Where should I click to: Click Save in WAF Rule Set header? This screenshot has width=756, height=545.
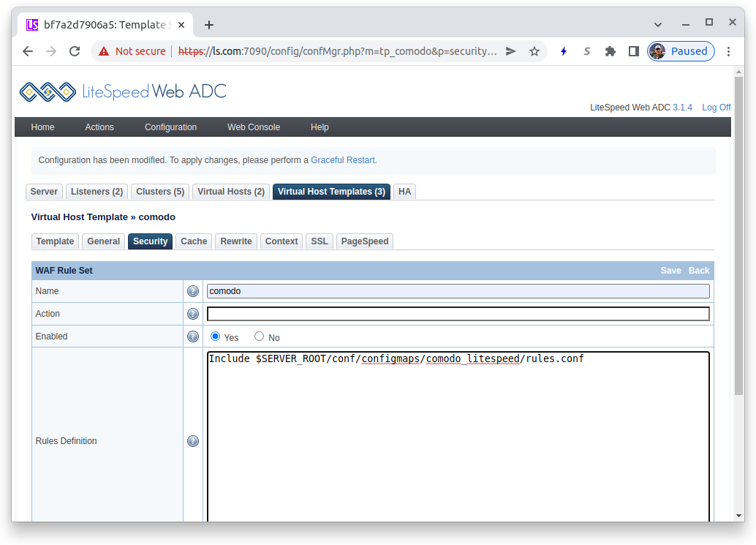point(670,271)
